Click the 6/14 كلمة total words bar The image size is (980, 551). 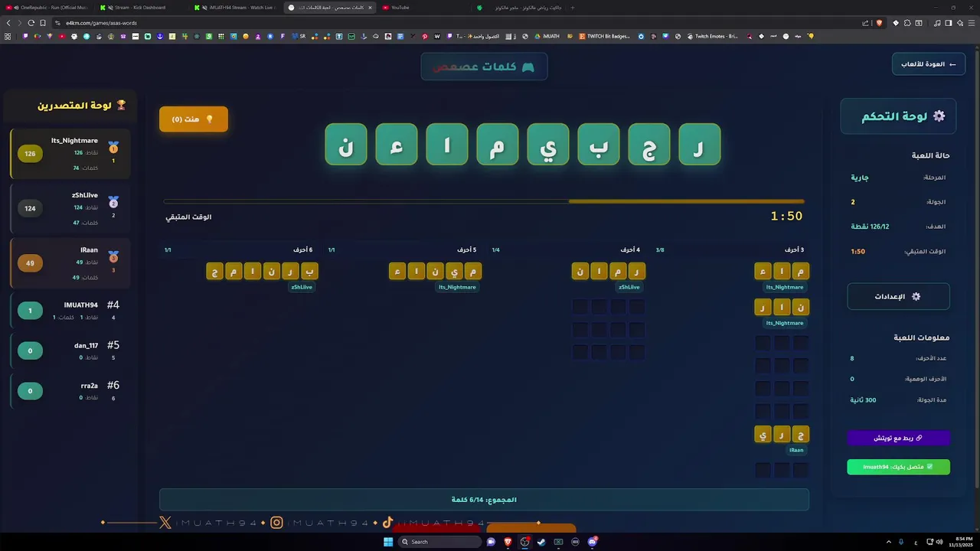tap(484, 500)
